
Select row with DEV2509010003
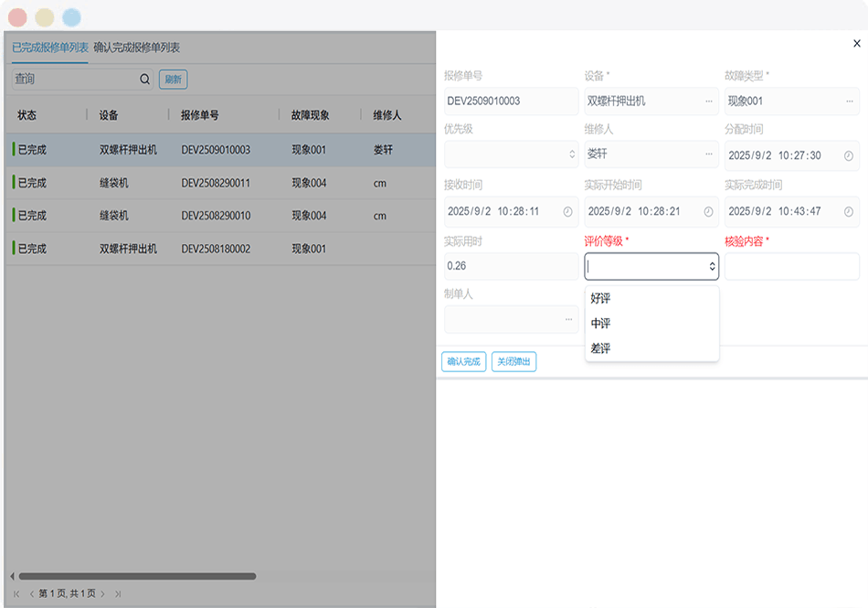221,150
